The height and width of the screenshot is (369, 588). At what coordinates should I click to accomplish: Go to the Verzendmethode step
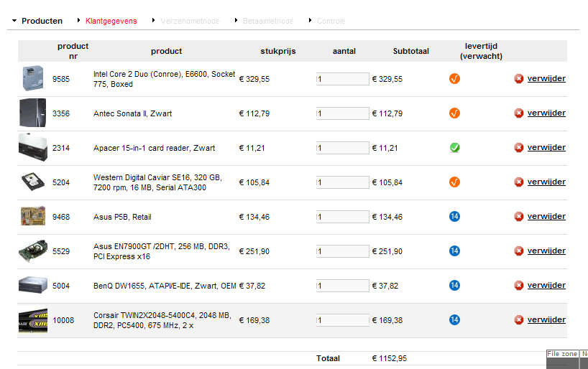[x=190, y=21]
